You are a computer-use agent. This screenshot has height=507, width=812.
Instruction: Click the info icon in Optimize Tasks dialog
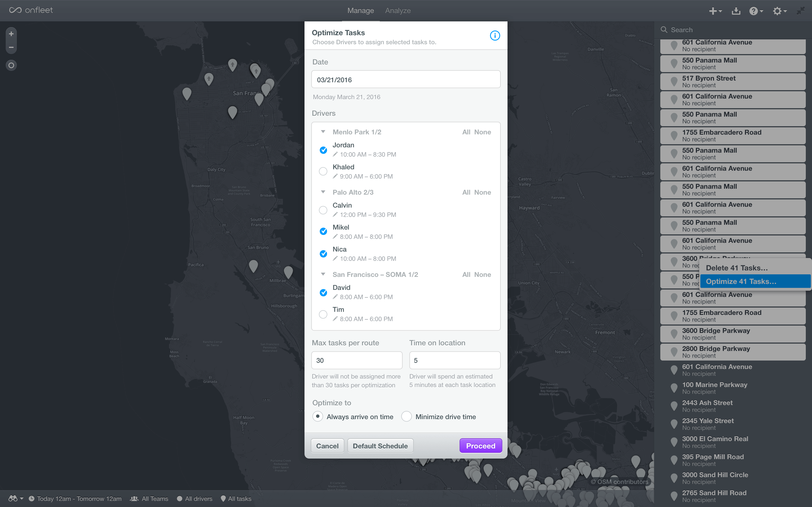(495, 35)
